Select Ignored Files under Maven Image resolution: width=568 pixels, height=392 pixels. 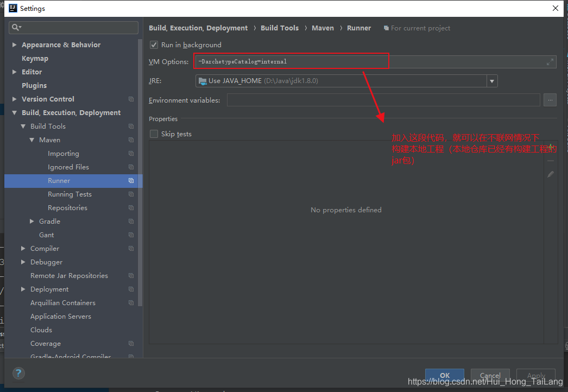[x=68, y=167]
